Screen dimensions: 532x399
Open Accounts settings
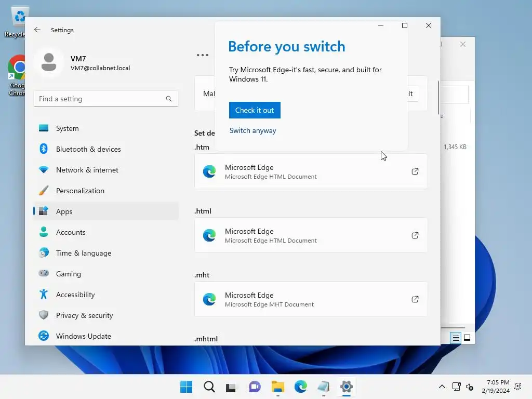pyautogui.click(x=106, y=232)
